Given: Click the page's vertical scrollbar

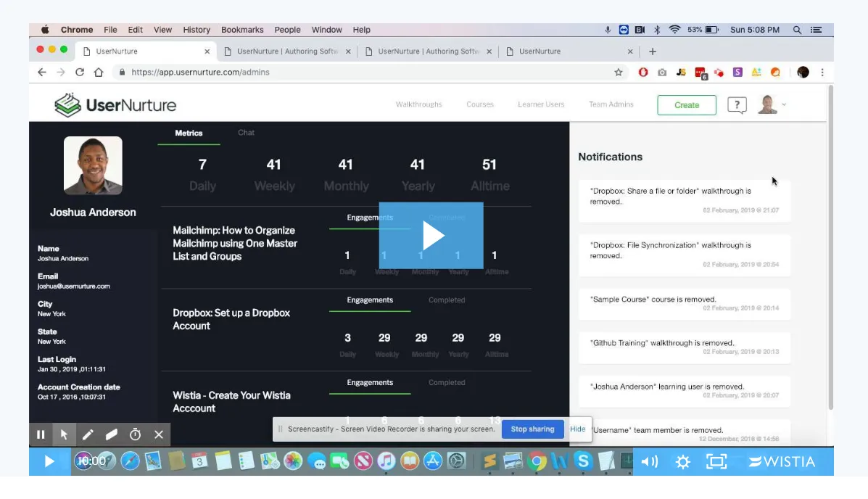Looking at the screenshot, I should click(x=830, y=248).
